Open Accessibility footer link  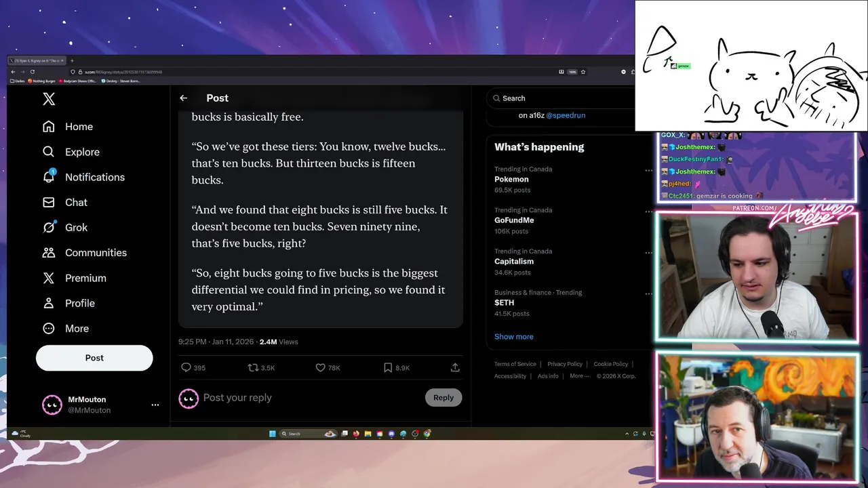click(x=510, y=376)
